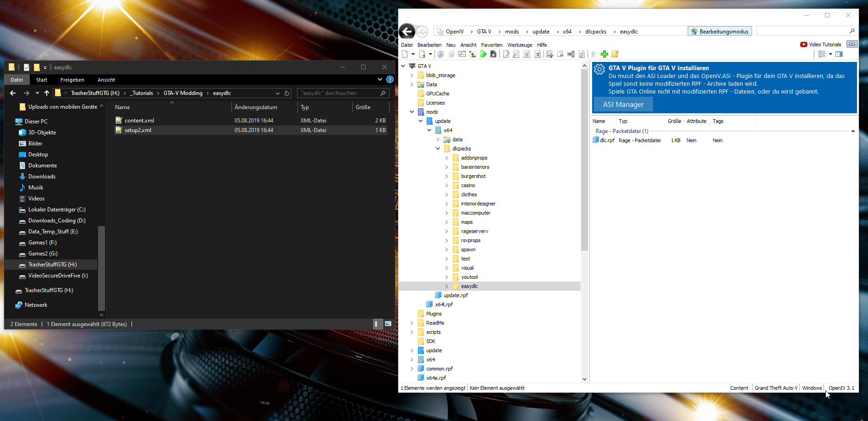
Task: Open the Video Tutorials link
Action: pyautogui.click(x=821, y=44)
